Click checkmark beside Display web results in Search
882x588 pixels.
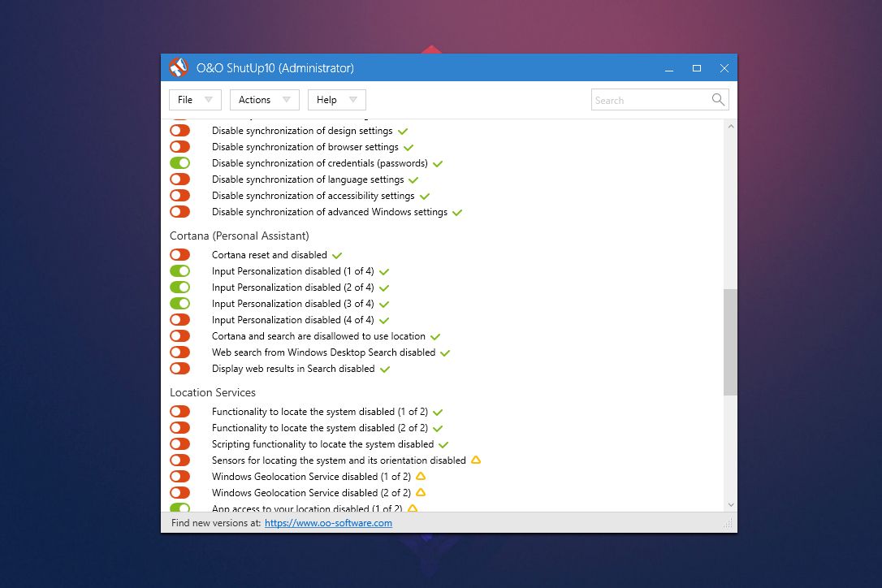pos(385,370)
